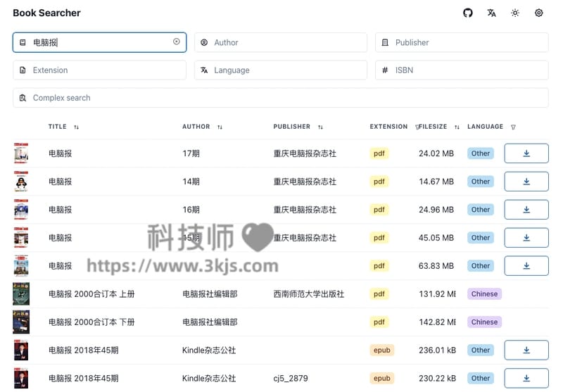Select title 电脑报 2000合订本 下册
The width and height of the screenshot is (563, 392).
(x=91, y=322)
